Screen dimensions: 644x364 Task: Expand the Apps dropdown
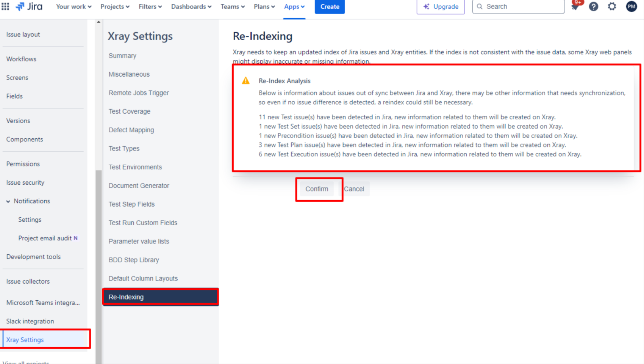(x=294, y=6)
